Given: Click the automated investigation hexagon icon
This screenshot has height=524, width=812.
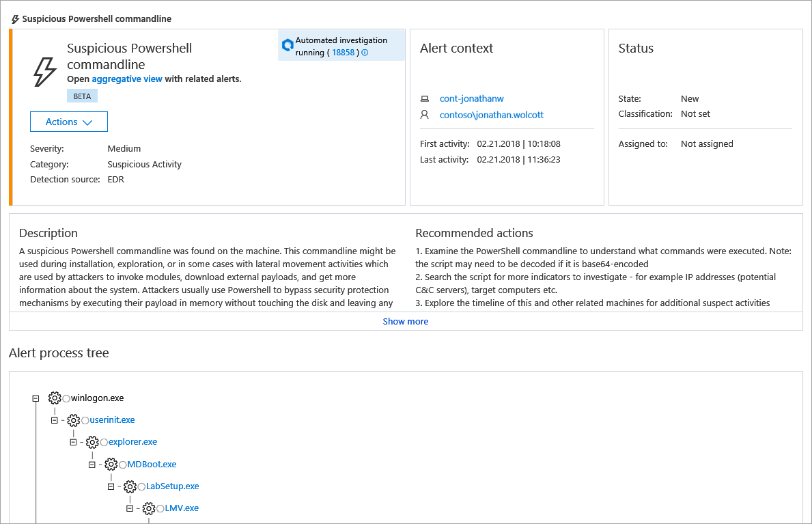Looking at the screenshot, I should 288,45.
